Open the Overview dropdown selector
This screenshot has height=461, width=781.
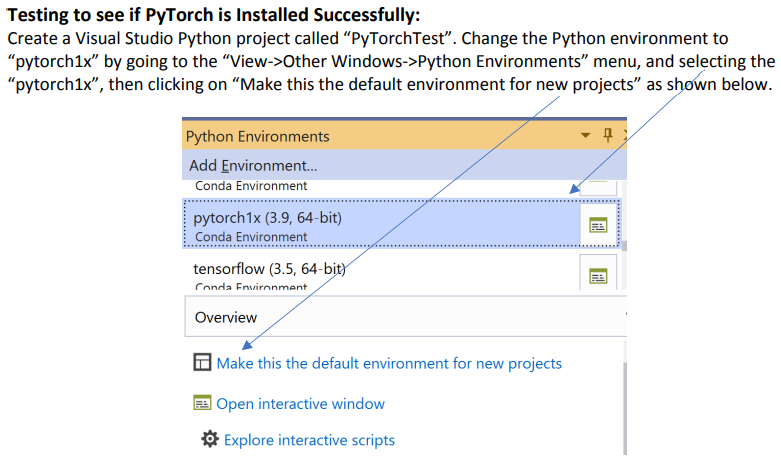tap(405, 317)
